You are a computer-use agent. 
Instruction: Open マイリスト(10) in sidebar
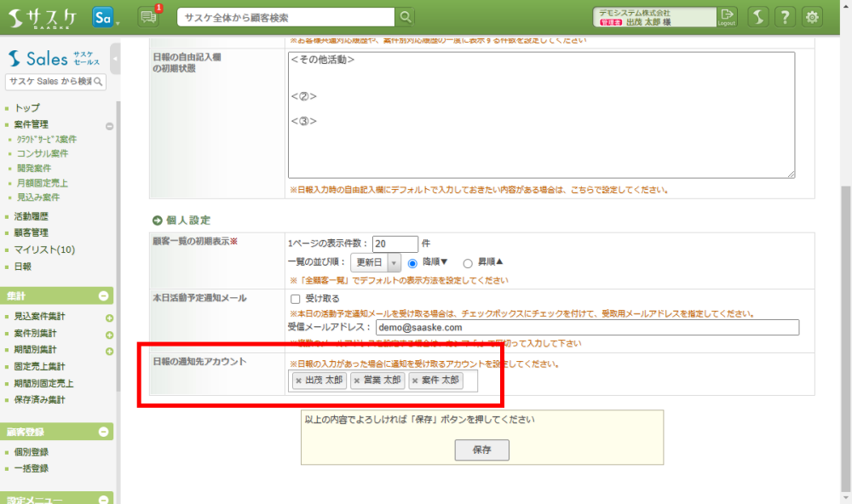coord(44,249)
